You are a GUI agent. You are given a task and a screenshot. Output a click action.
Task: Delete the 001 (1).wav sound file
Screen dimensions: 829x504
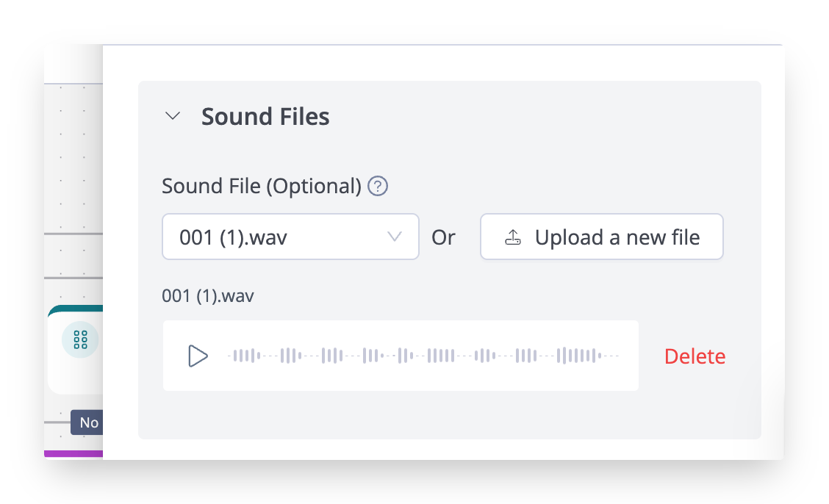[695, 356]
